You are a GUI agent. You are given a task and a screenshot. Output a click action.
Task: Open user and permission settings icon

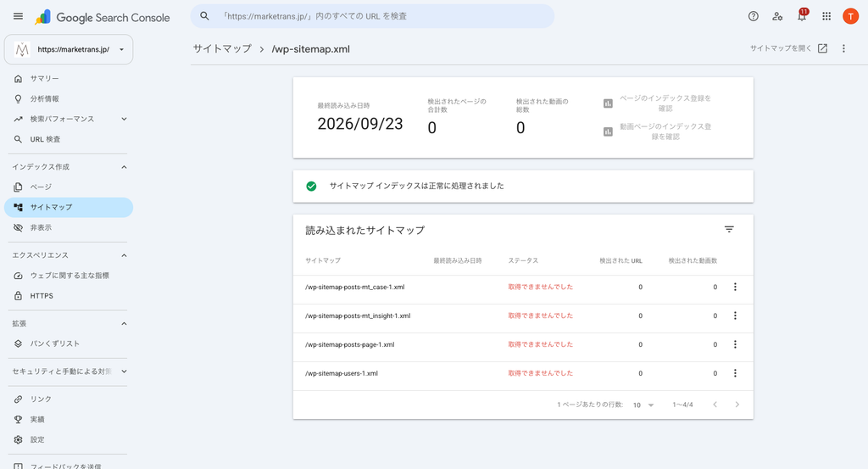(777, 16)
